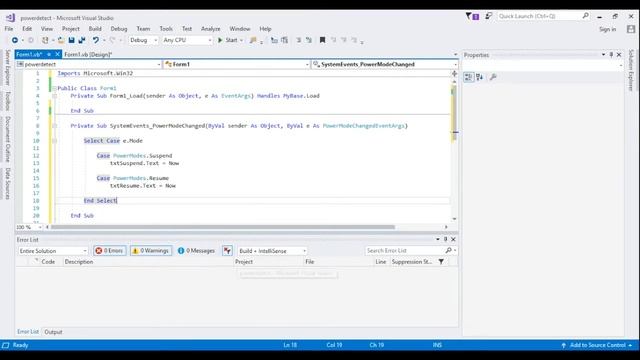
Task: Toggle the 0 Errors filter button
Action: point(109,251)
